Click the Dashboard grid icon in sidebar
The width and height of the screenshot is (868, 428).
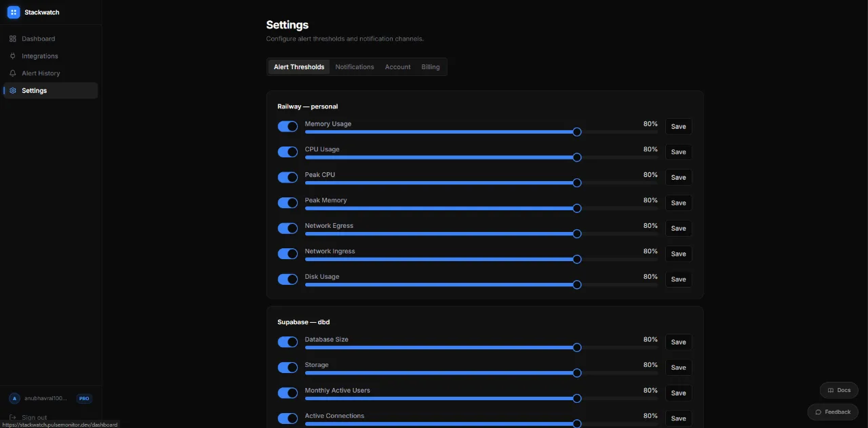click(x=13, y=39)
